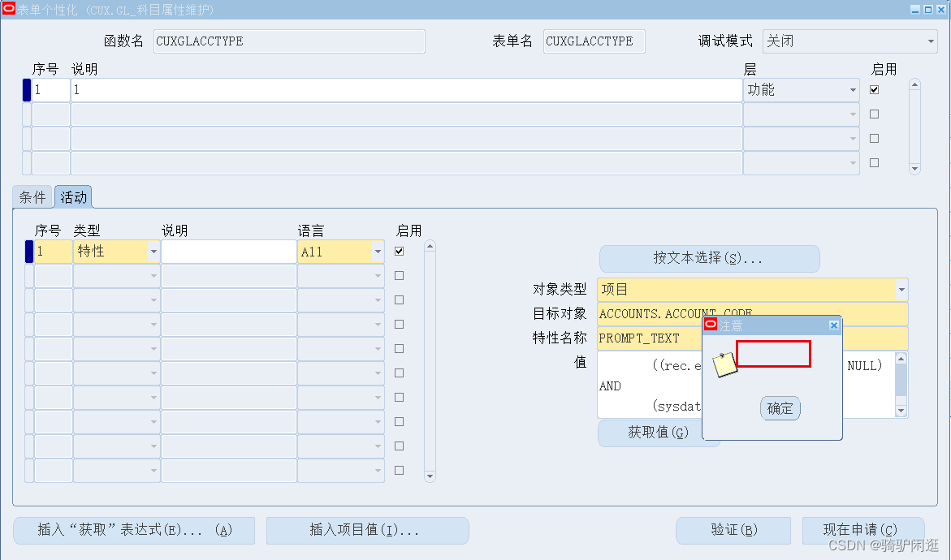The image size is (951, 560).
Task: Click the 说明 field of rule 1
Action: pyautogui.click(x=407, y=90)
